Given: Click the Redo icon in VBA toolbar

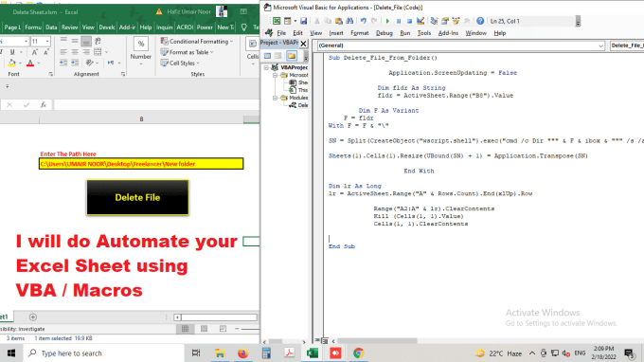Looking at the screenshot, I should [374, 21].
